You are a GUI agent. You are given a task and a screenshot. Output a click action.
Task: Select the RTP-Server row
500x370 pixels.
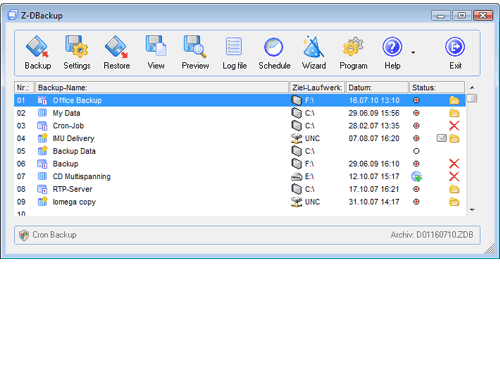coord(240,189)
